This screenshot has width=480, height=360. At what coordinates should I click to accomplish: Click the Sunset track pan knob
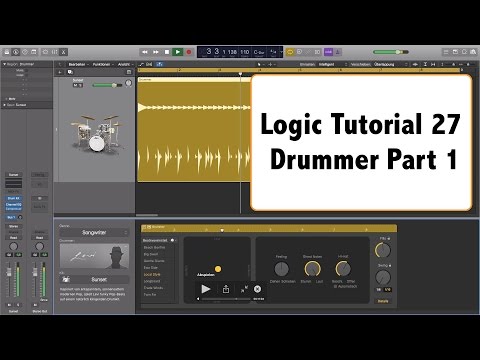point(128,83)
